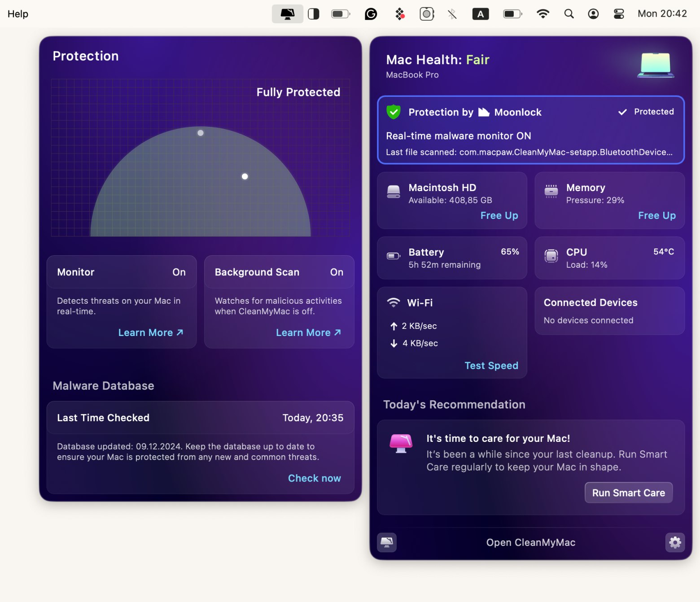
Task: Click 'Pressure: 29%' text
Action: point(595,201)
